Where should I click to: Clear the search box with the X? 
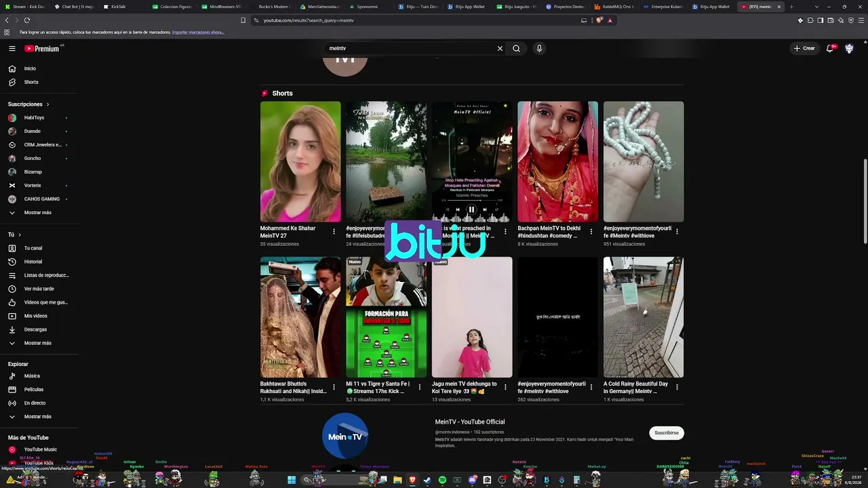click(500, 48)
